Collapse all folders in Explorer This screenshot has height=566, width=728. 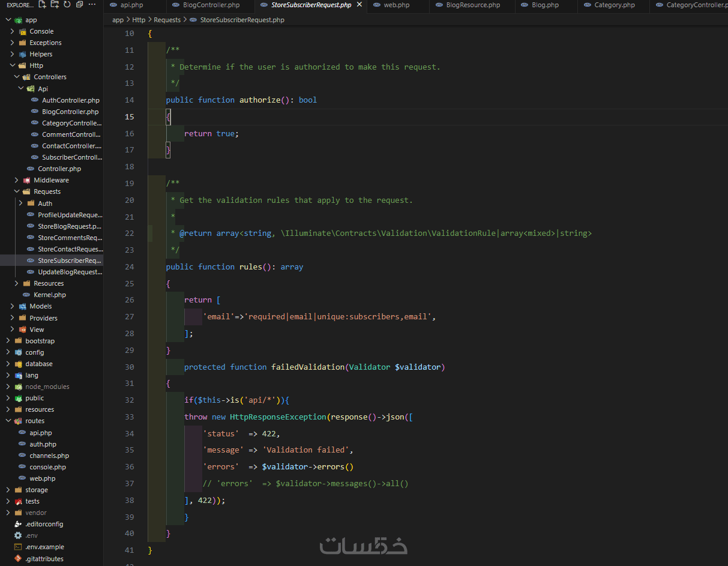click(x=79, y=5)
